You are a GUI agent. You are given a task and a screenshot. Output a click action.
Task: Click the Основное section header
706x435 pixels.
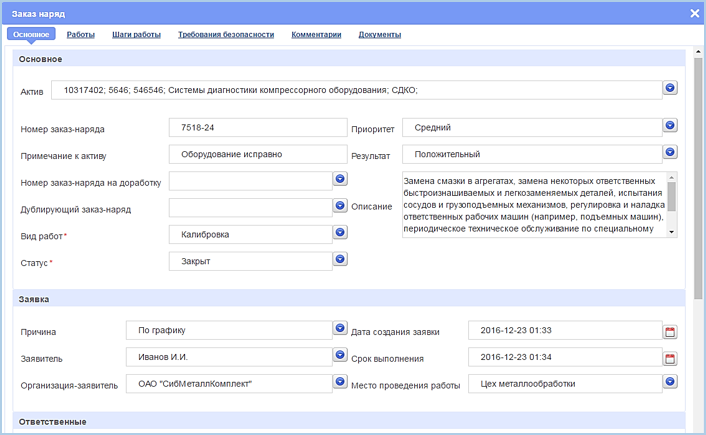pos(349,59)
